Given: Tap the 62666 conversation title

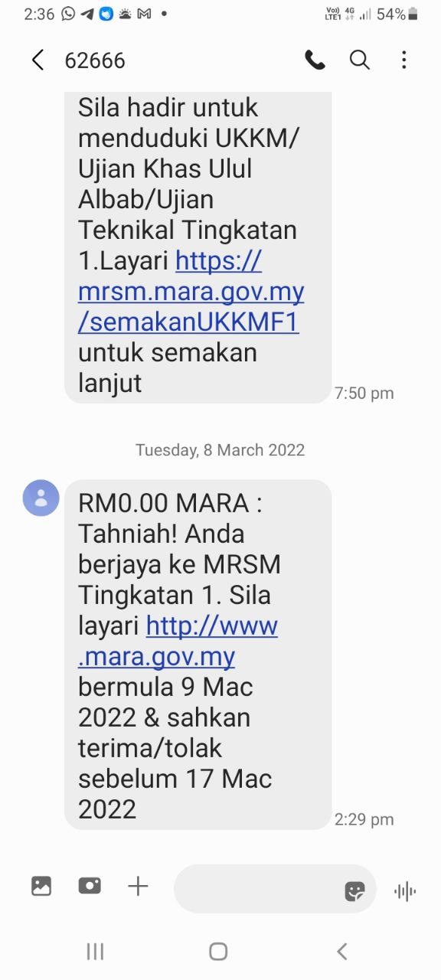Looking at the screenshot, I should [x=95, y=60].
